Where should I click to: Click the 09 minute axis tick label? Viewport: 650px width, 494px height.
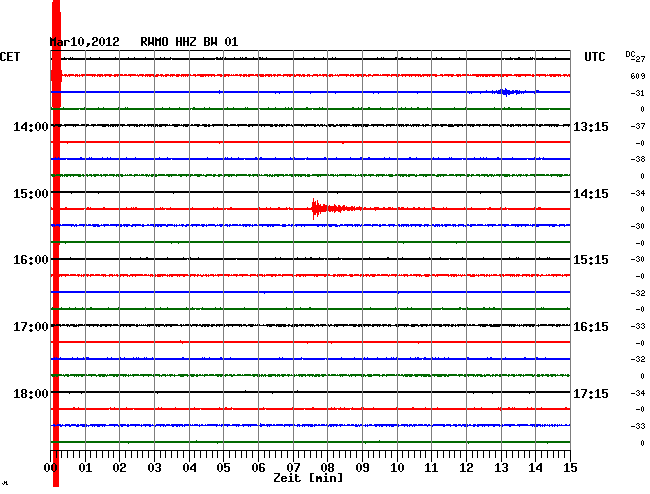pyautogui.click(x=362, y=468)
